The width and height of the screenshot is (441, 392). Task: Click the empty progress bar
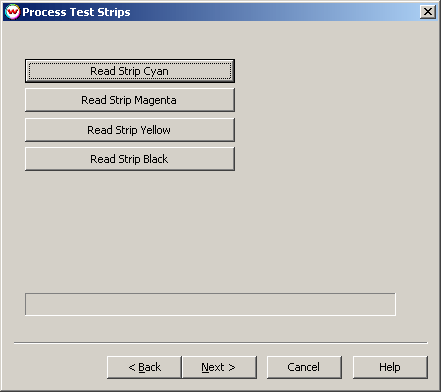point(210,304)
